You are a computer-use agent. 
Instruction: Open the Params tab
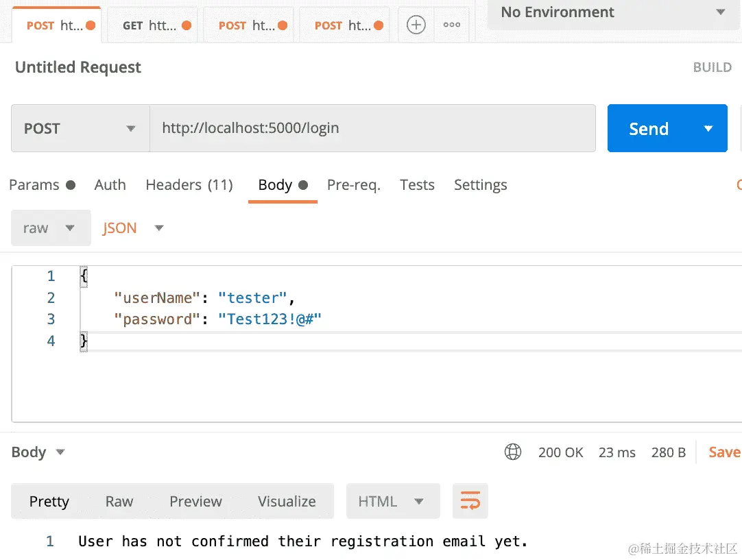coord(42,184)
